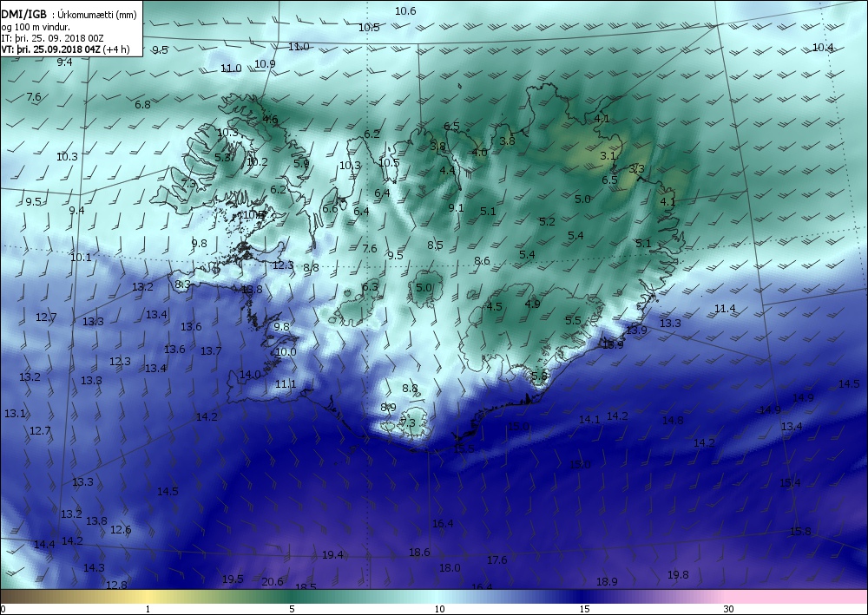
Task: Click the 5.5 value on eastern Vatnajökull
Action: click(x=573, y=320)
